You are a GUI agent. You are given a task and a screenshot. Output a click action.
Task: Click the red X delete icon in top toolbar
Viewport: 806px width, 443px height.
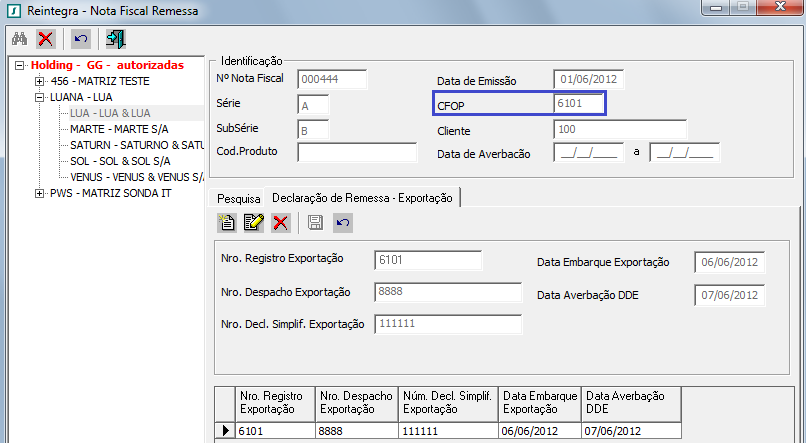(x=46, y=39)
